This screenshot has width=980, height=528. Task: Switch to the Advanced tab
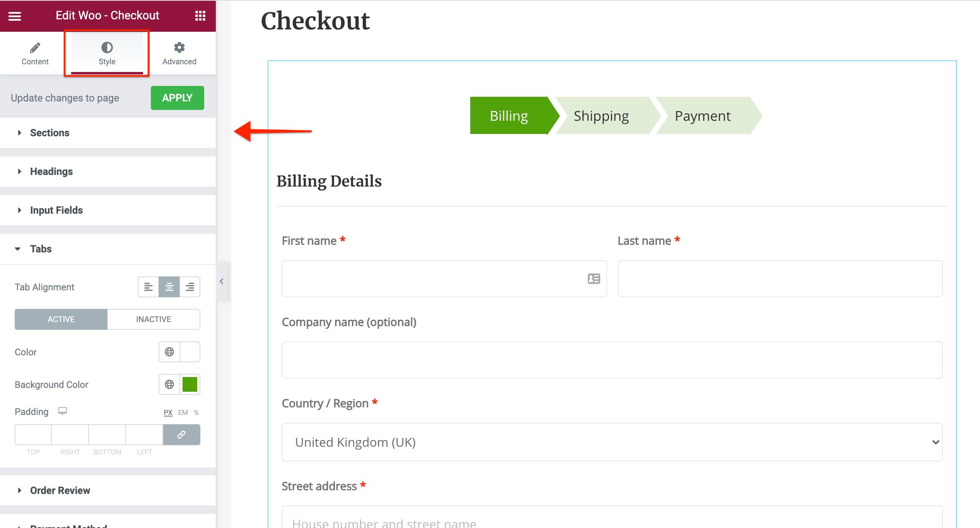click(x=179, y=53)
